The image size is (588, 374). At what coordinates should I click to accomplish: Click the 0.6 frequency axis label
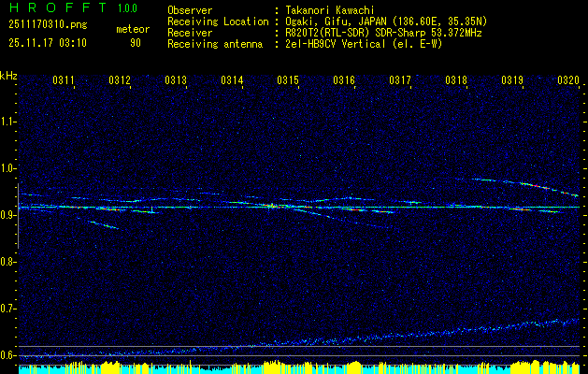click(7, 355)
